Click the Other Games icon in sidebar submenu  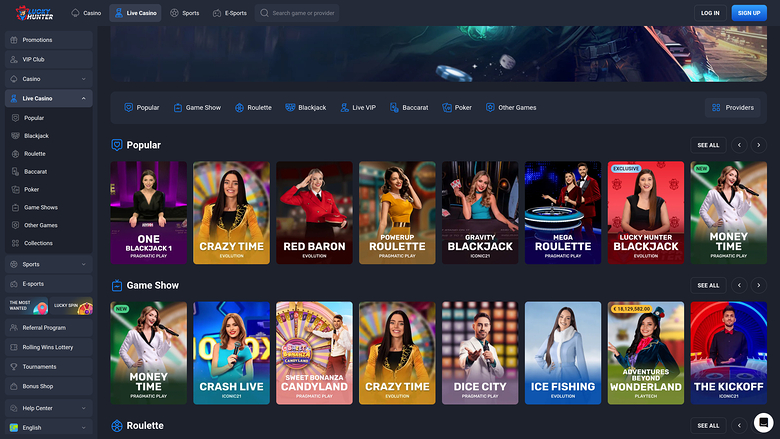click(x=15, y=225)
